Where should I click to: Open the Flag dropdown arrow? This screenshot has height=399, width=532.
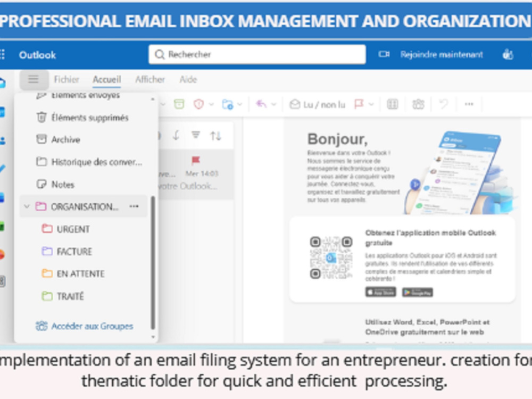(371, 104)
